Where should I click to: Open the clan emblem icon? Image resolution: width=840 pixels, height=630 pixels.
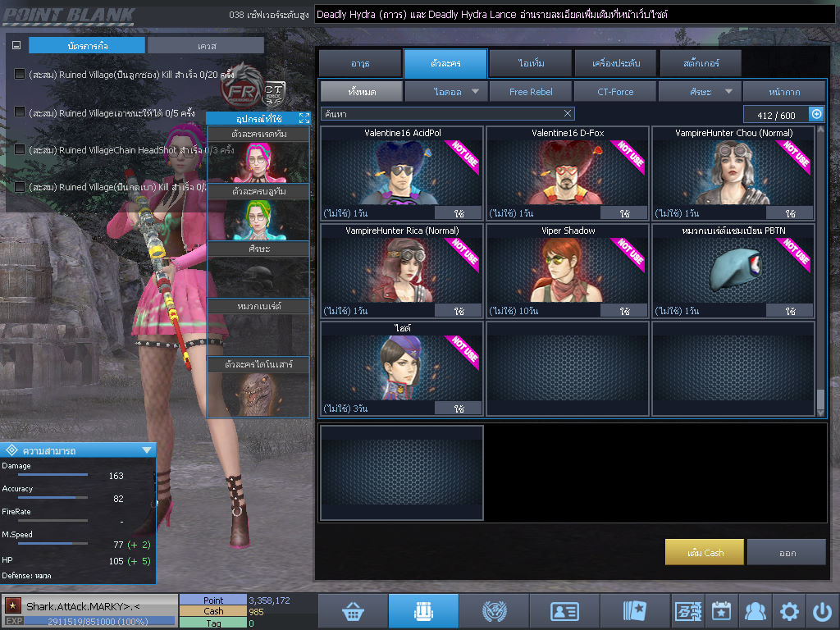[x=494, y=610]
